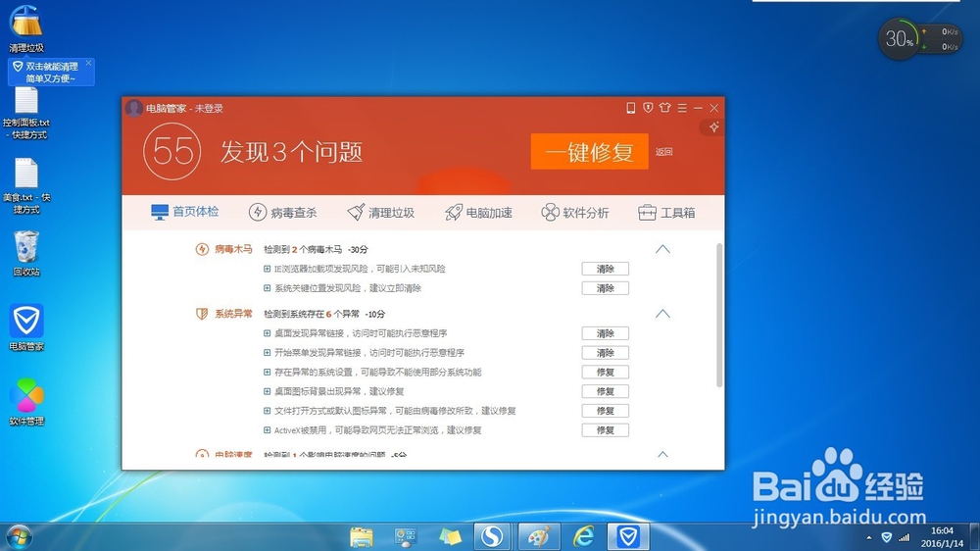Close the 双击就能清理 tooltip bubble
The height and width of the screenshot is (551, 980).
[89, 63]
